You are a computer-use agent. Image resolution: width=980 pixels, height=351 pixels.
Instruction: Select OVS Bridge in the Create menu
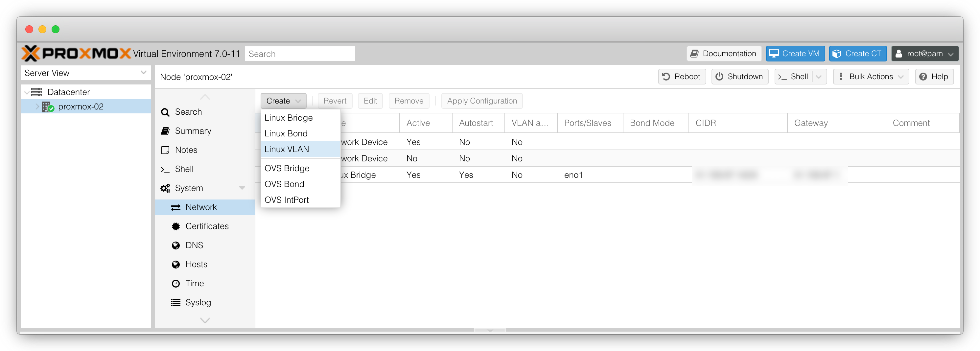point(287,168)
